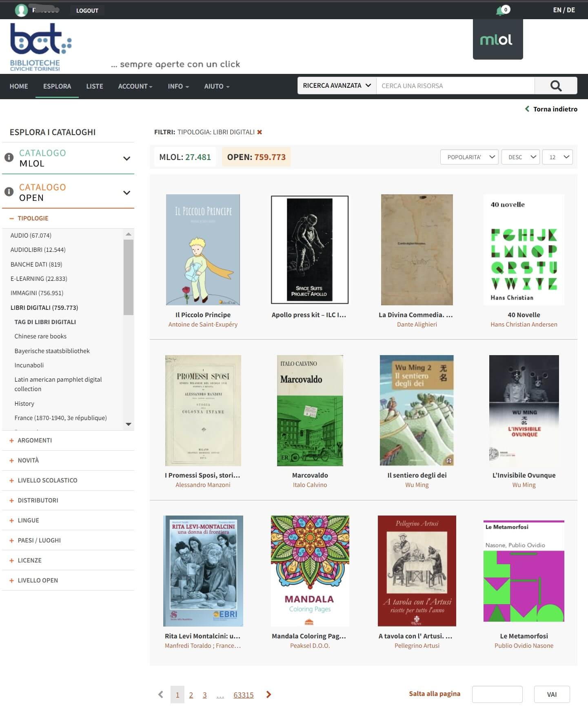The width and height of the screenshot is (588, 718).
Task: Expand the Catalogo MLOL chevron
Action: 126,158
